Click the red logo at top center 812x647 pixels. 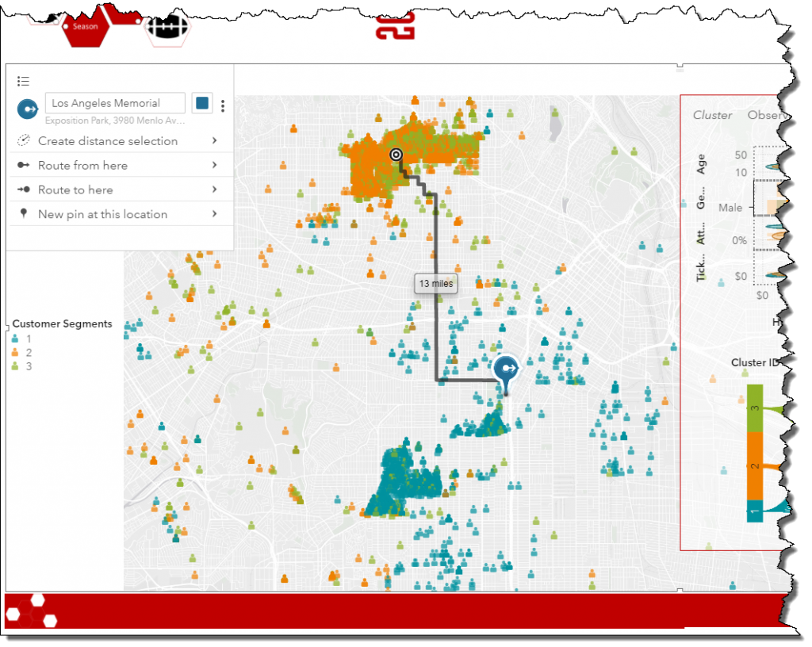[395, 21]
